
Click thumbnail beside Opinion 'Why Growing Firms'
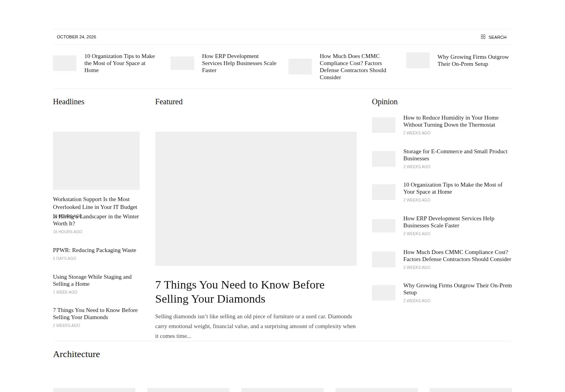pyautogui.click(x=384, y=293)
